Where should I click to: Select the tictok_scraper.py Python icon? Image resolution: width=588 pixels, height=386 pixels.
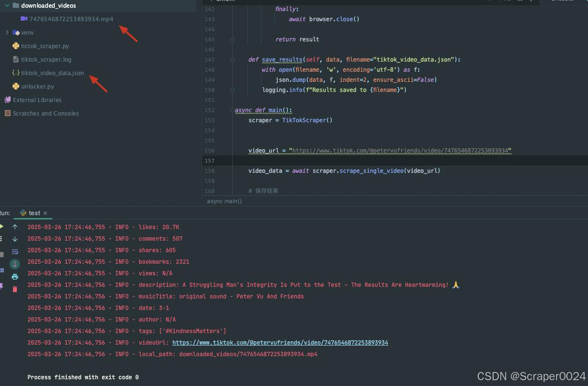[x=16, y=46]
